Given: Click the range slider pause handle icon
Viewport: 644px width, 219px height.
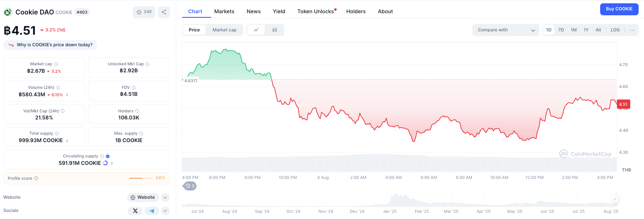Looking at the screenshot, I should tap(615, 199).
